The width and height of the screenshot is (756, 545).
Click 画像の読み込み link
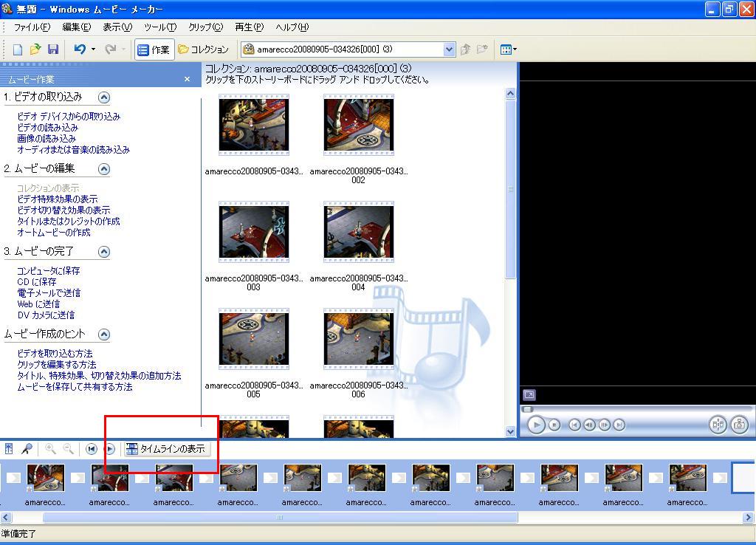[x=47, y=138]
